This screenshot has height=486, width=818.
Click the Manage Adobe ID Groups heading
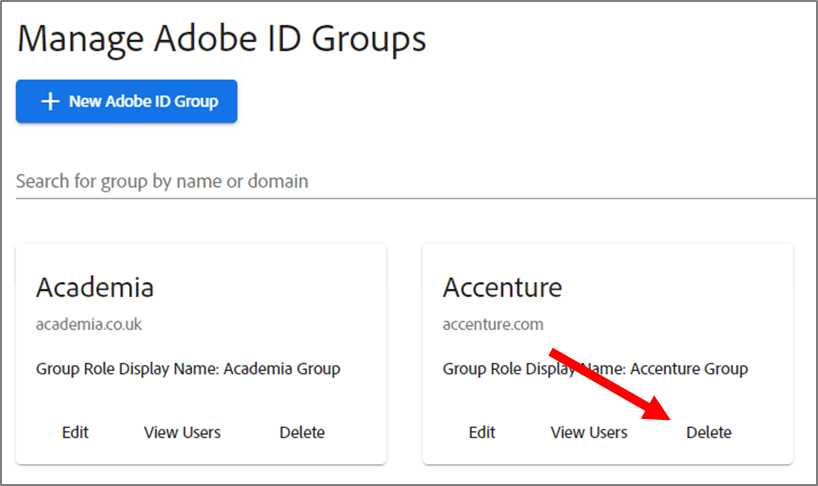(222, 40)
